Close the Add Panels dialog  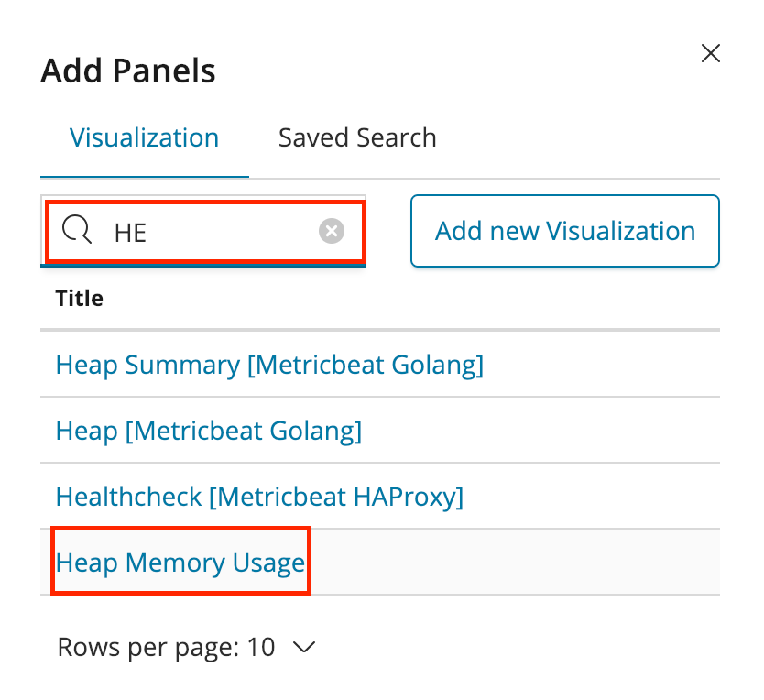point(711,53)
